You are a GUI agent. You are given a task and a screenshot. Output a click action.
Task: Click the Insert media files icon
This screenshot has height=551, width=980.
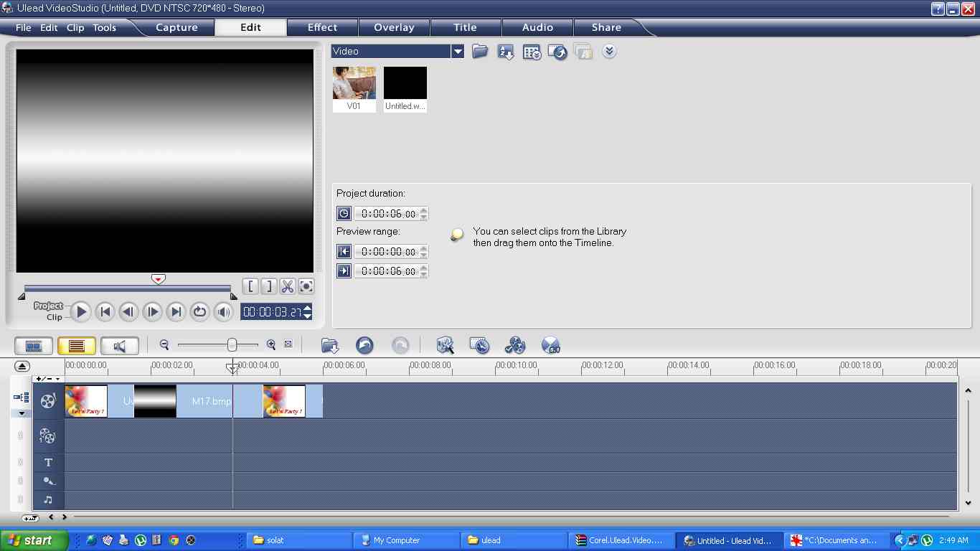[x=330, y=345]
